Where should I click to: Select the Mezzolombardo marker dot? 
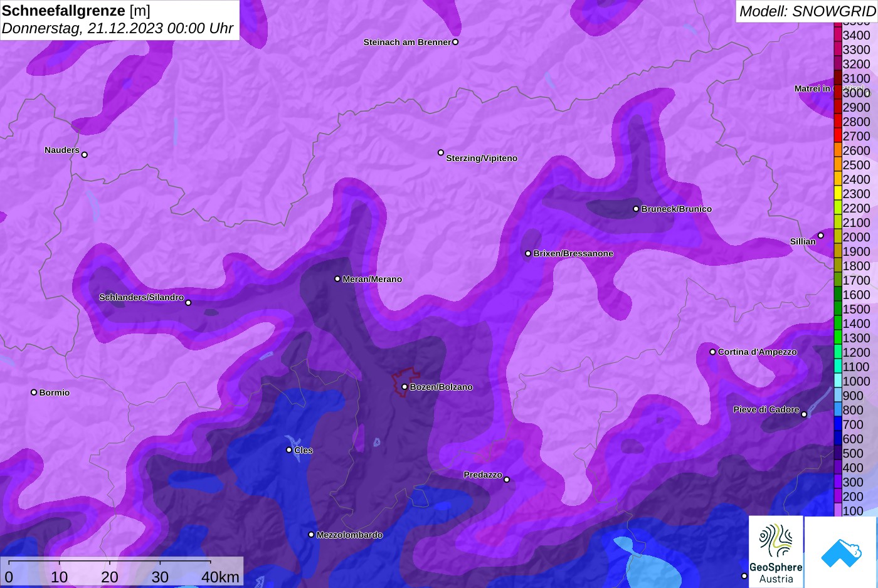tap(311, 535)
